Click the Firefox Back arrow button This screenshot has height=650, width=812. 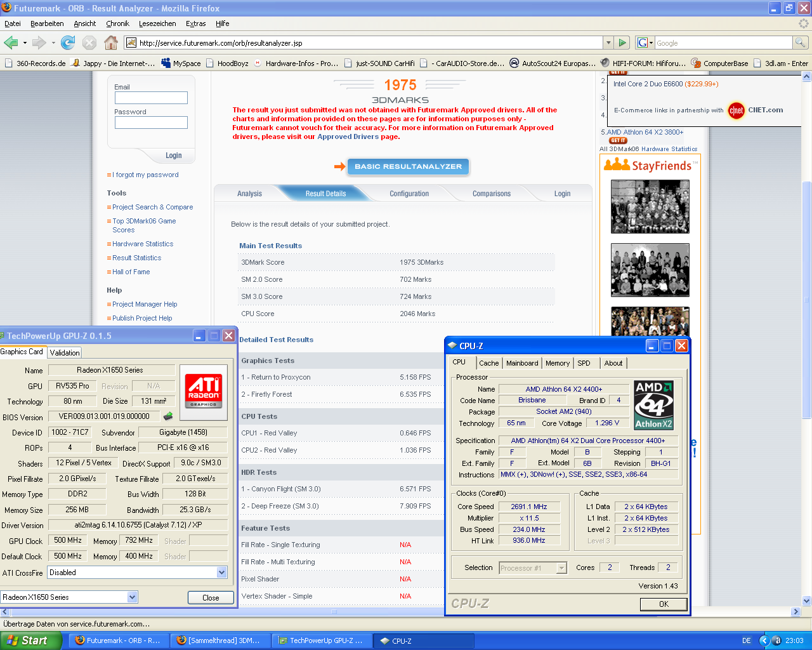pos(11,43)
